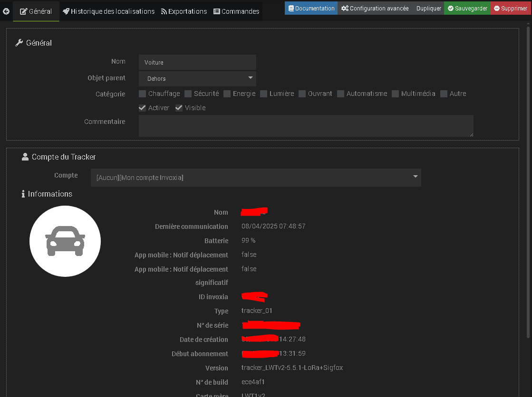Click the version text tracker_LWTv2-5.5.1-LoRa+Sigfox

[292, 368]
